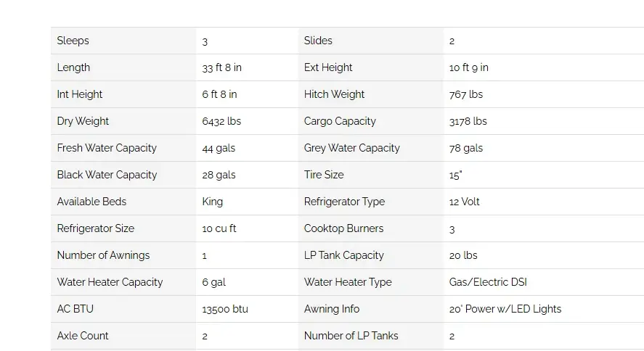Select the 13500 btu AC value
Viewport: 644px width, 351px height.
[x=225, y=309]
